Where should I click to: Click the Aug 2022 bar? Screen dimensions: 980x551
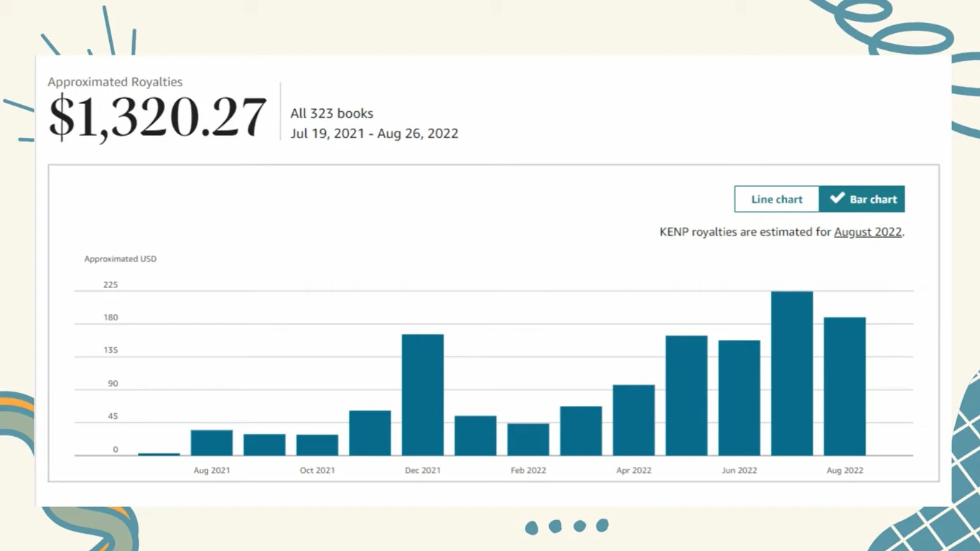pos(844,386)
